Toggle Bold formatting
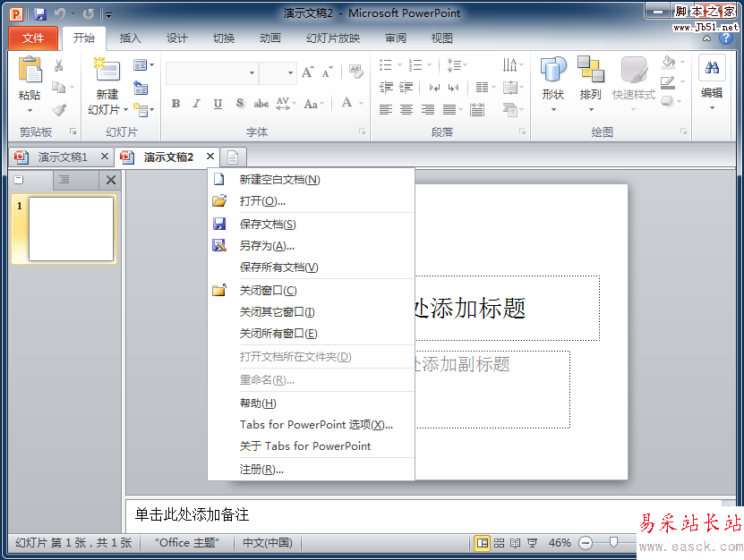Image resolution: width=744 pixels, height=560 pixels. [x=175, y=104]
